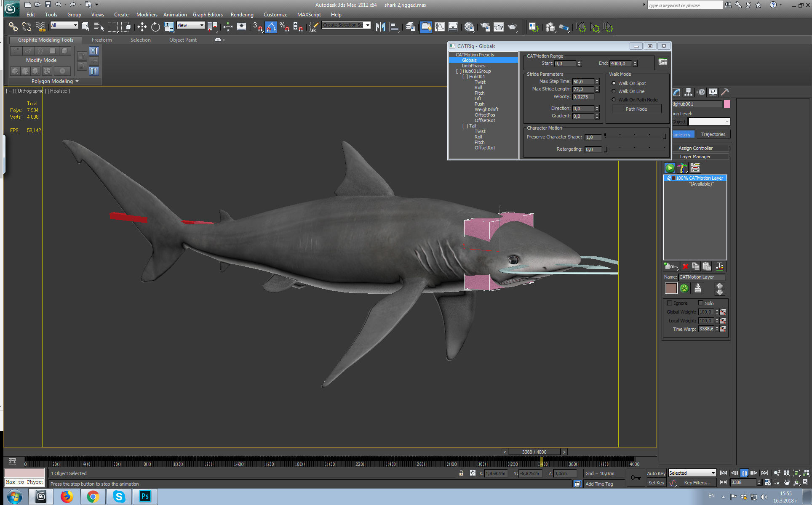Viewport: 812px width, 505px height.
Task: Select Walk On Path Node radio button
Action: click(614, 100)
